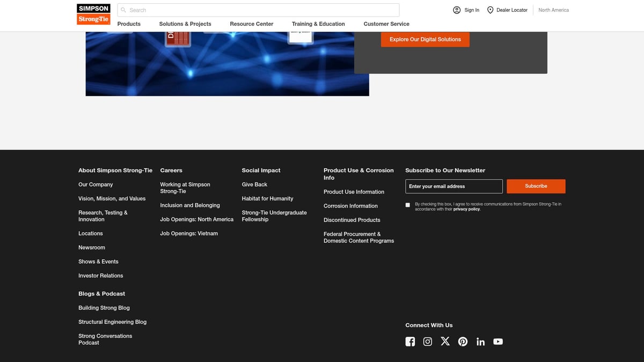The width and height of the screenshot is (644, 362).
Task: Expand the Solutions & Projects menu
Action: [x=185, y=24]
